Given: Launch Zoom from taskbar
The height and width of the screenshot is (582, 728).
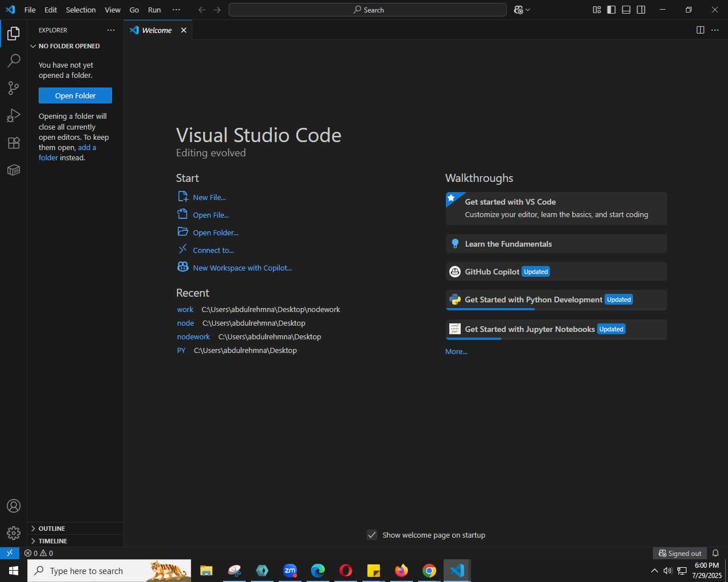Looking at the screenshot, I should (x=290, y=571).
